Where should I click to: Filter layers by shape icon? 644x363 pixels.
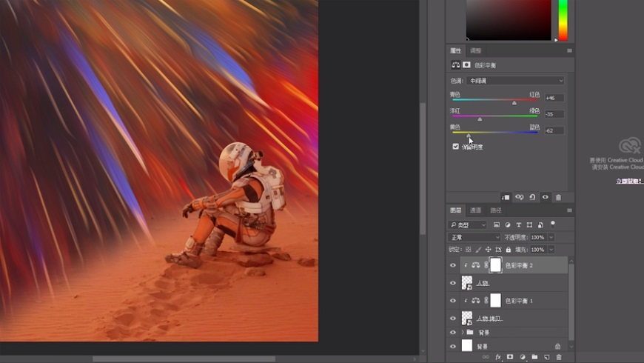(529, 225)
